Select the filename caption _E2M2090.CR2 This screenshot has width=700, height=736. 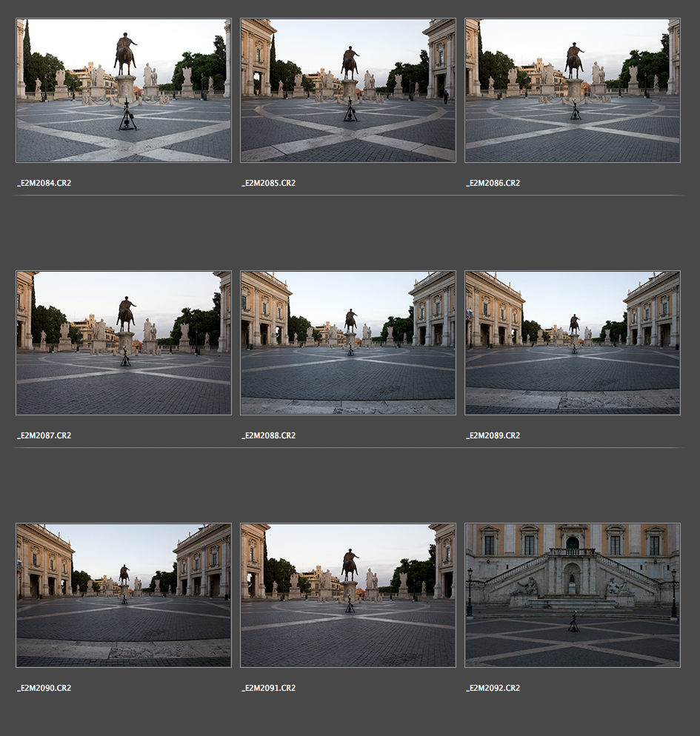point(44,688)
